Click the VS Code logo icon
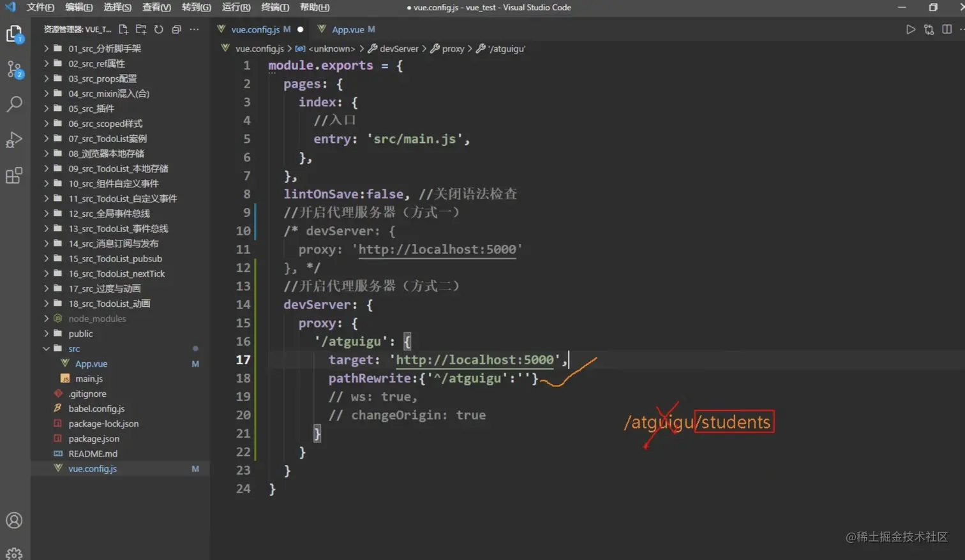The height and width of the screenshot is (560, 965). click(10, 7)
